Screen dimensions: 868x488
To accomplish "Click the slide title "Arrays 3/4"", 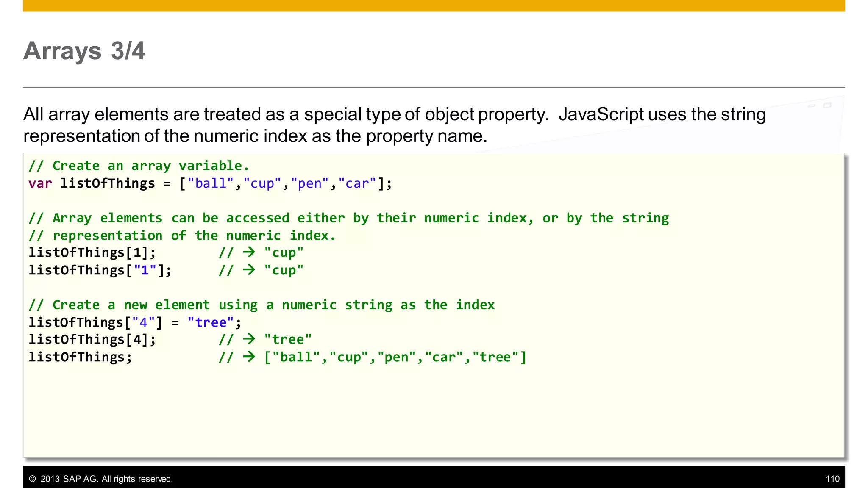I will [x=84, y=51].
